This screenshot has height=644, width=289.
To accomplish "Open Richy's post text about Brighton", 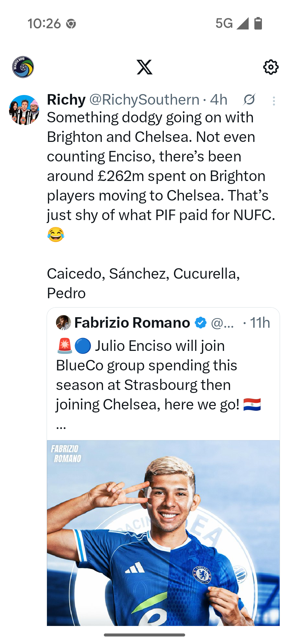I will (157, 176).
